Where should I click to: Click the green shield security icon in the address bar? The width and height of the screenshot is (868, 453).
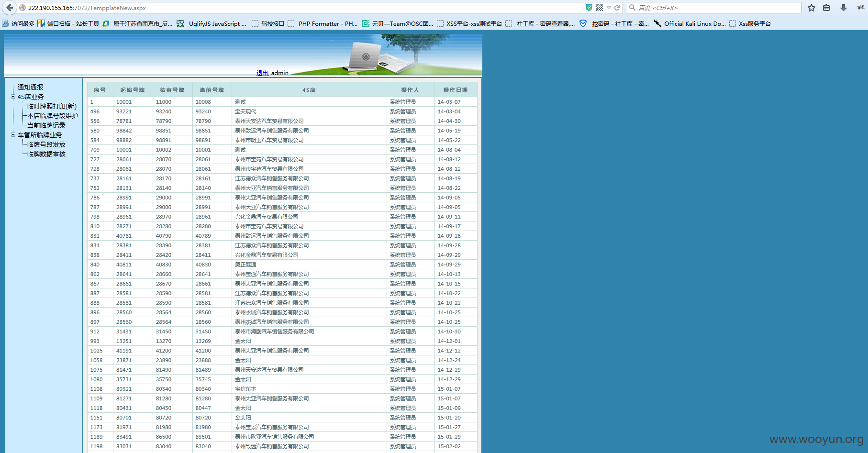(x=589, y=8)
